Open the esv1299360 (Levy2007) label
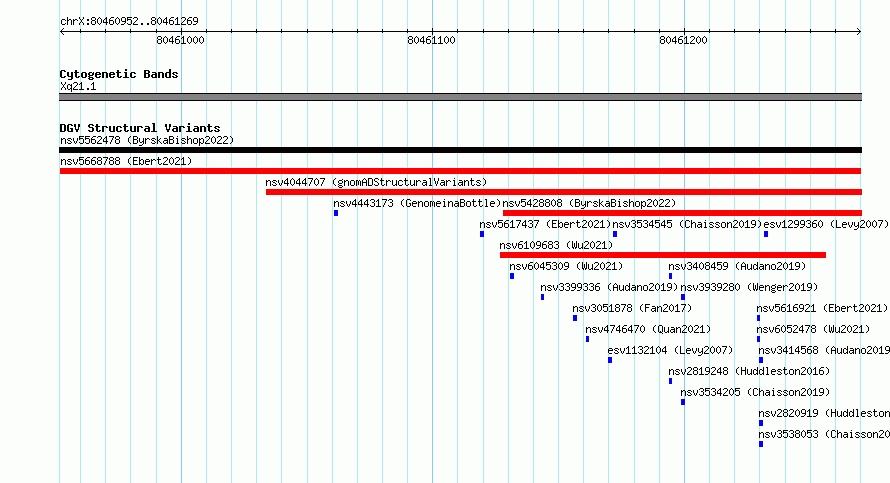Screen dimensions: 890x483 [826, 224]
